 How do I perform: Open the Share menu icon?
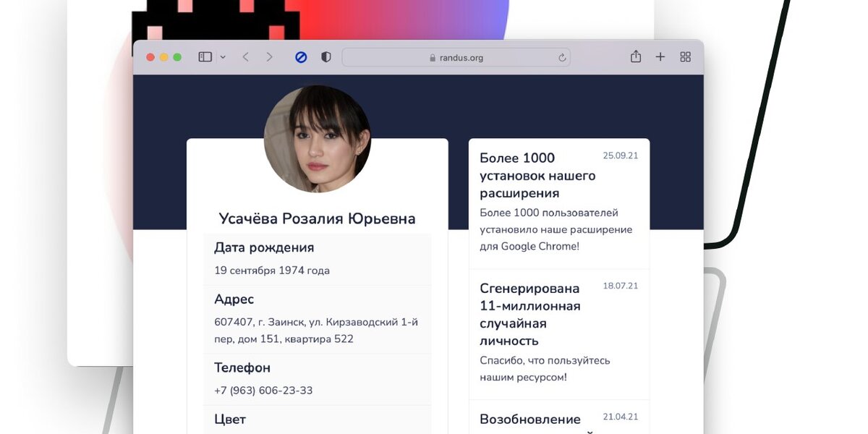pyautogui.click(x=636, y=56)
